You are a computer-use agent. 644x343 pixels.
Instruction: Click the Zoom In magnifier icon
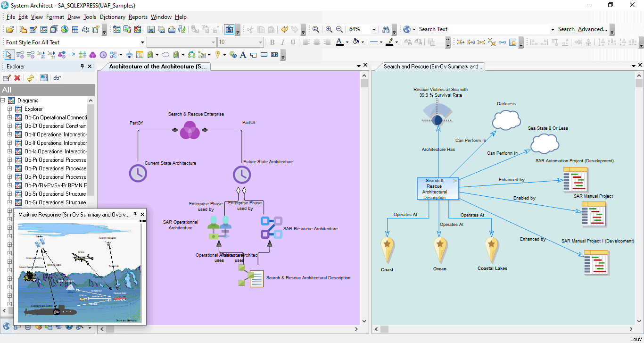pyautogui.click(x=329, y=29)
